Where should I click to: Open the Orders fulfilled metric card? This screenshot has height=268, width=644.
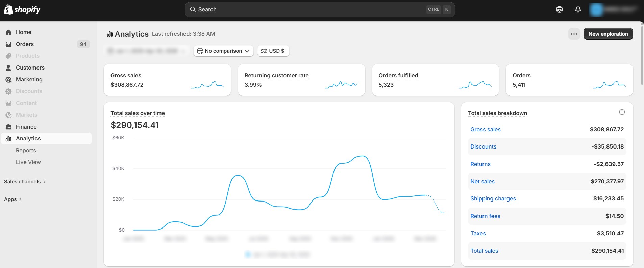436,80
